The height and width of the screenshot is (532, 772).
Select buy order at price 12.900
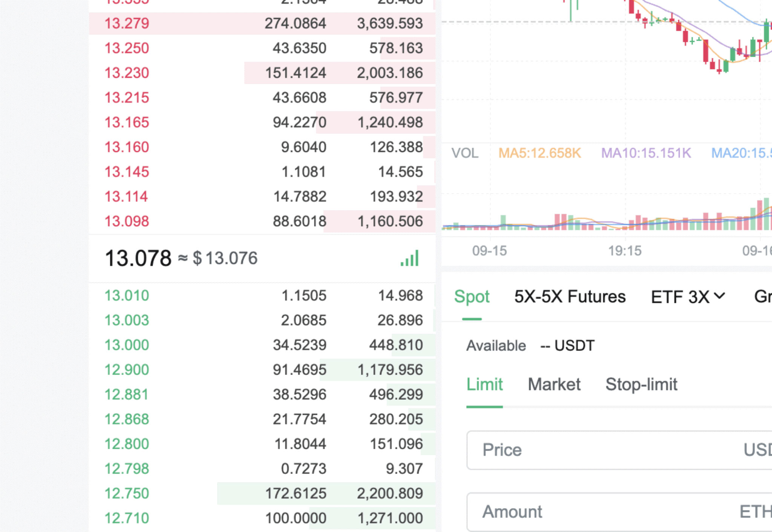[127, 370]
